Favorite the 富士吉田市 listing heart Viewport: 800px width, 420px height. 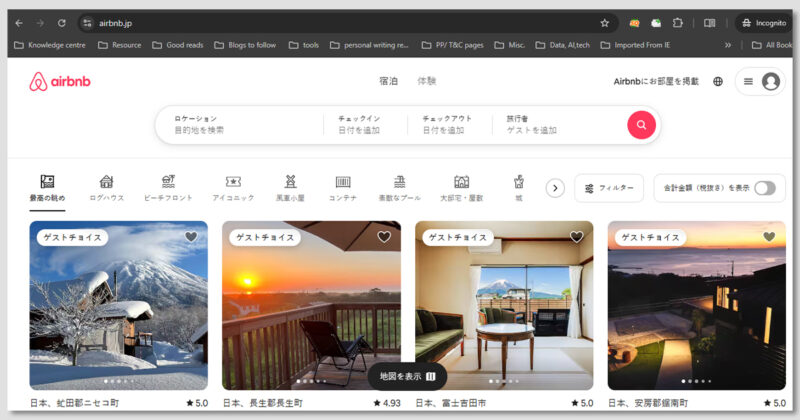click(x=577, y=237)
